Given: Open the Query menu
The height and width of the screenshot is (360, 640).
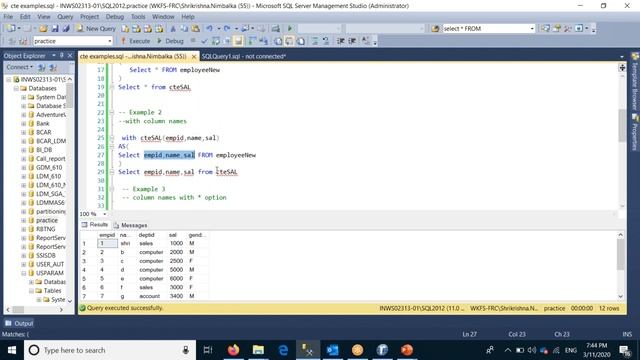Looking at the screenshot, I should (65, 17).
